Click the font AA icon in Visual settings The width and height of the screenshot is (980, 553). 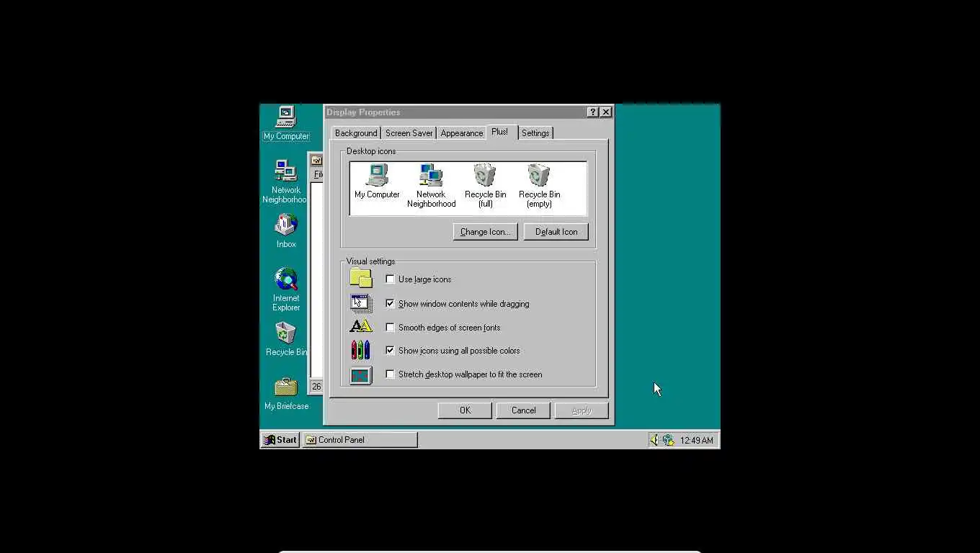click(361, 327)
